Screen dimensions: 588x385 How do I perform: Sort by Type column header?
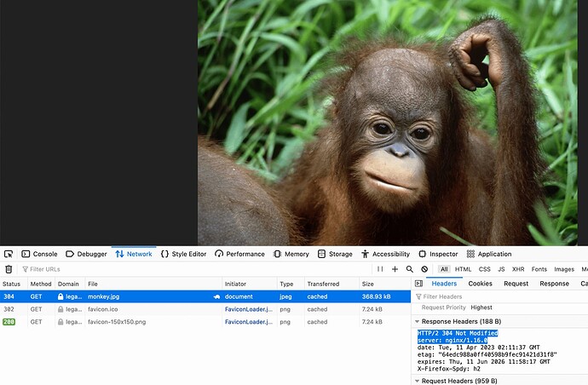(291, 284)
